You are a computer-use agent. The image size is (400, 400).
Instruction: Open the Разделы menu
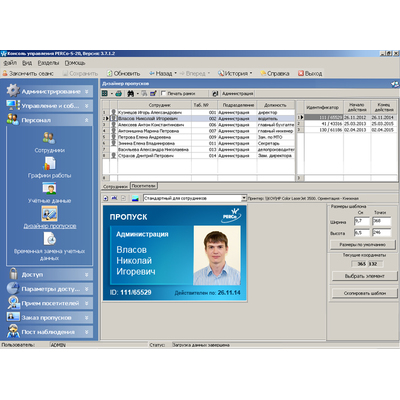(x=48, y=63)
